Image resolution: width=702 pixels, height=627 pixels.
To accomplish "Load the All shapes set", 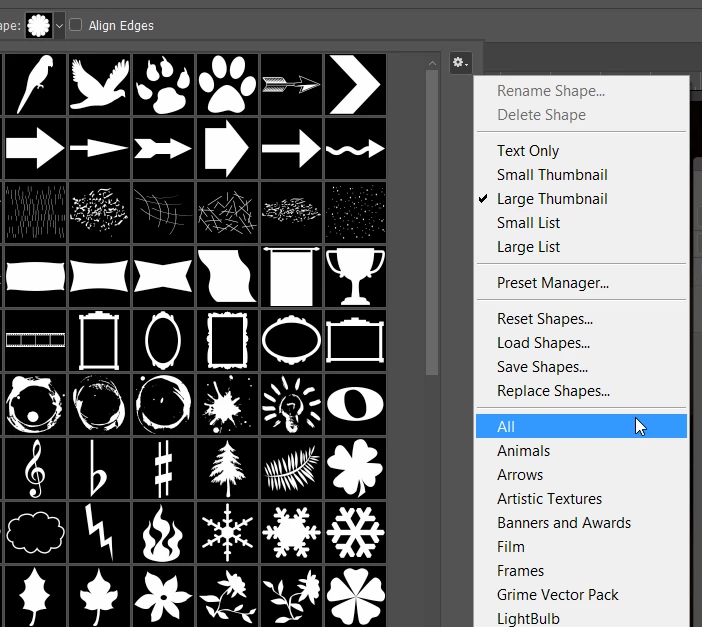I will pyautogui.click(x=581, y=426).
